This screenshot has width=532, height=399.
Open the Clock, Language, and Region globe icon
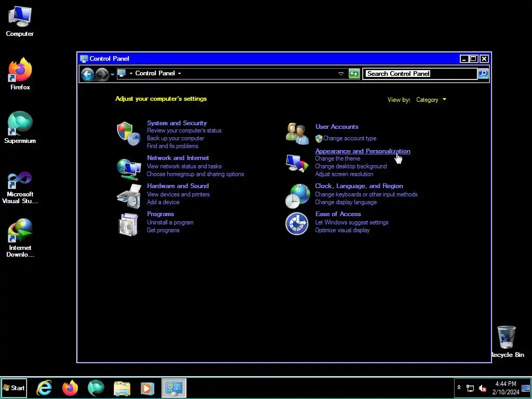pos(297,196)
